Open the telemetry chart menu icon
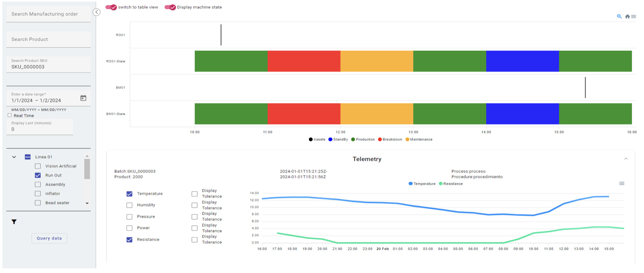644x273 pixels. click(x=622, y=183)
